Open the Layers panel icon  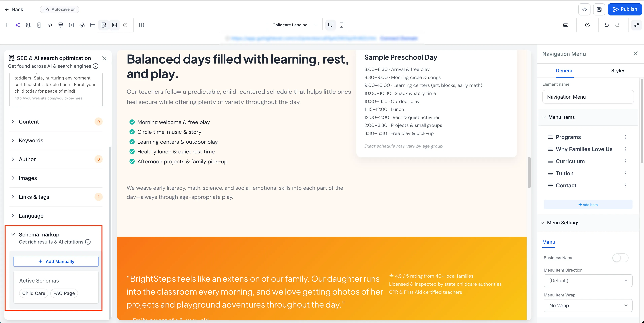28,25
